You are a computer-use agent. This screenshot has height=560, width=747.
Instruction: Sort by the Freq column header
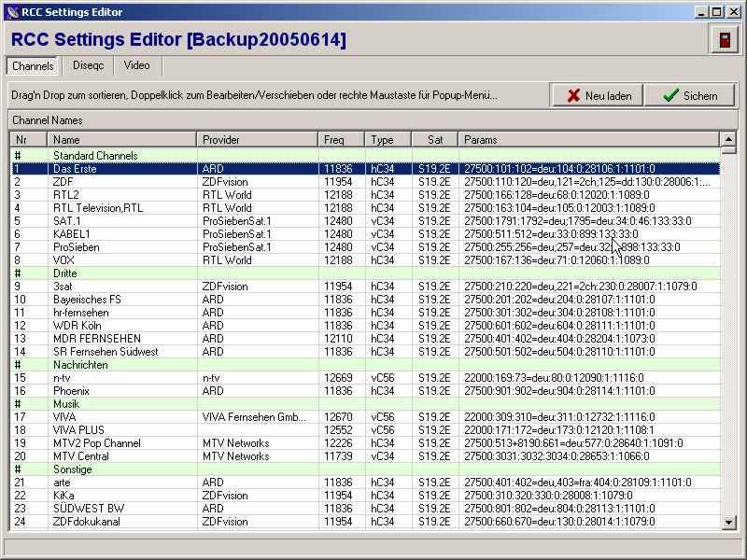coord(341,139)
